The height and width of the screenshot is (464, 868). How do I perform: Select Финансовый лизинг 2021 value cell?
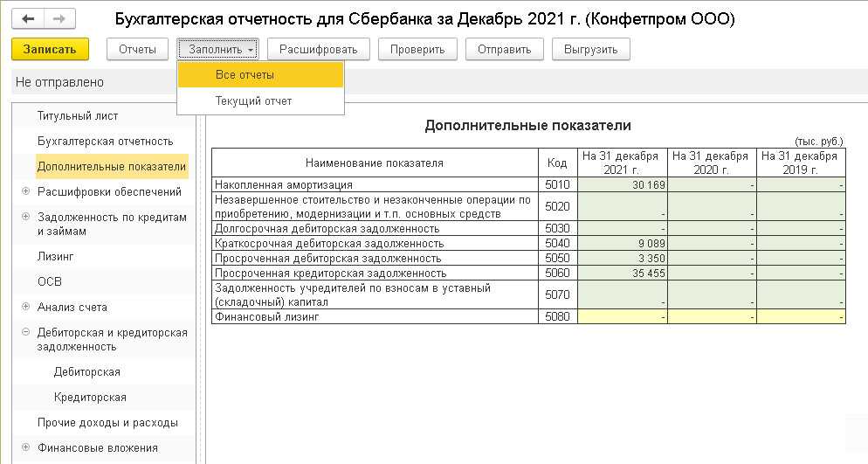click(x=621, y=317)
